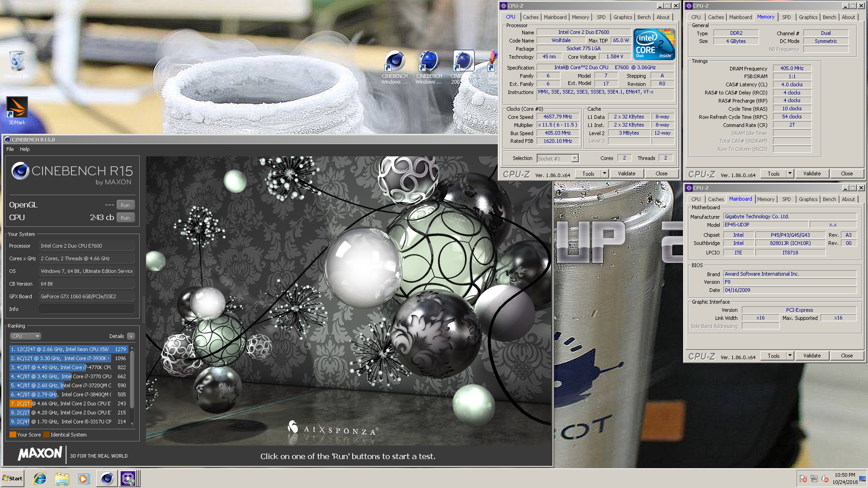
Task: Open Mainboard tab in CPU window
Action: click(x=555, y=17)
